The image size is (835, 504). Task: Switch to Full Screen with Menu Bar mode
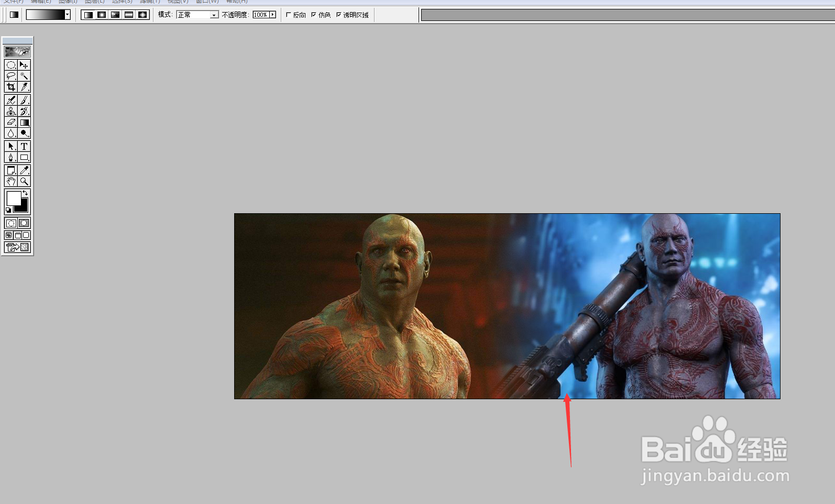(x=17, y=235)
